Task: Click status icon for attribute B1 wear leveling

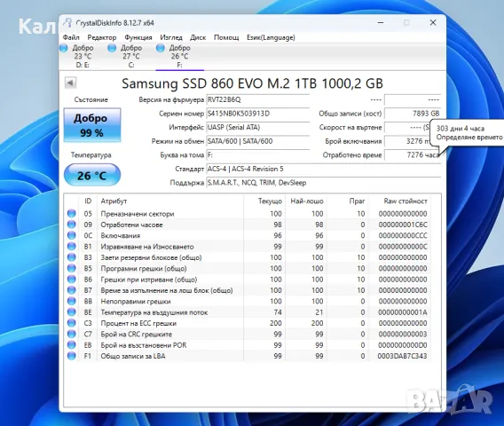Action: coord(72,246)
